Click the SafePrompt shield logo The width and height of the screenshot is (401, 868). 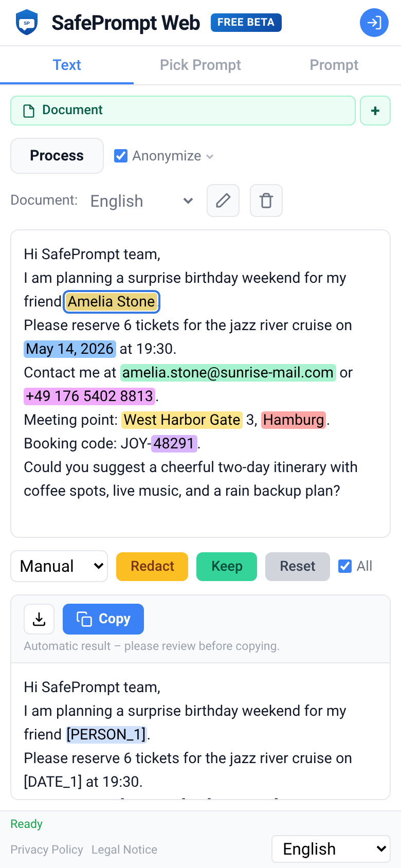point(27,22)
